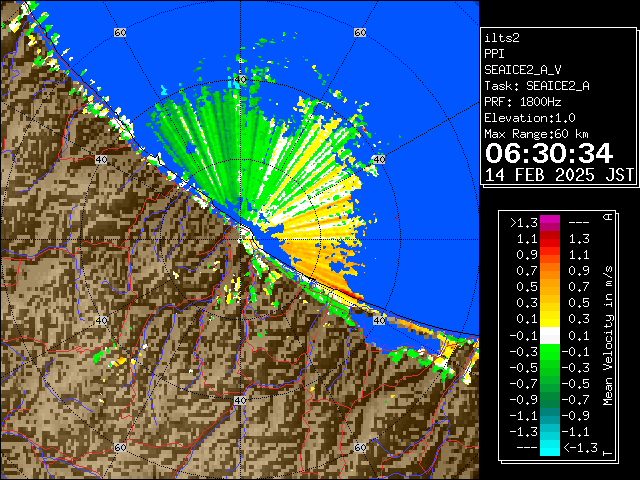Click the 60 km ring label in the northwest
Viewport: 640px width, 480px height.
120,32
